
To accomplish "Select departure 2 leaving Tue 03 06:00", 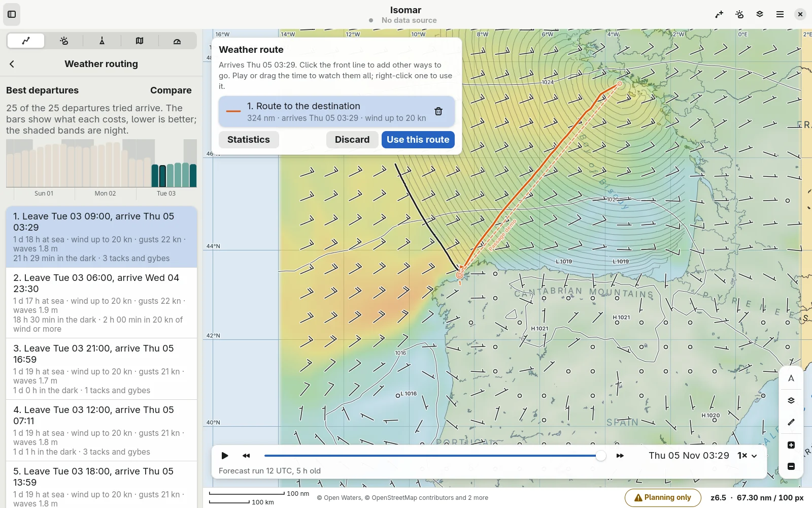I will 101,303.
